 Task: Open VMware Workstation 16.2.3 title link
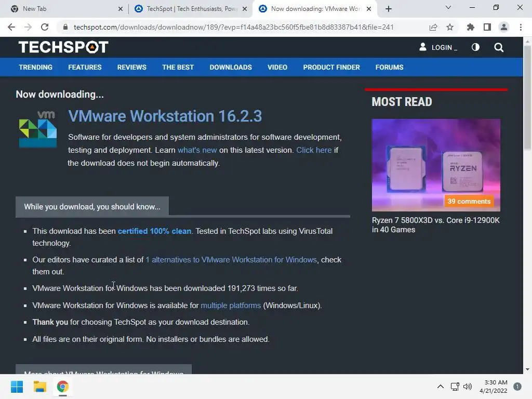(x=165, y=116)
